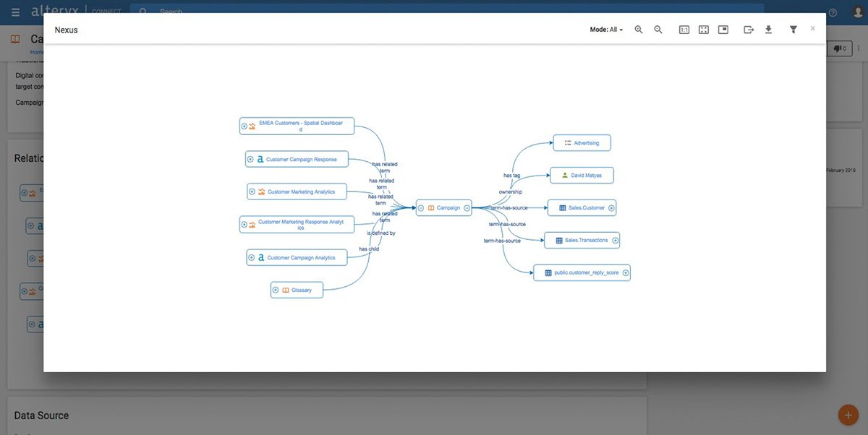Click the orange add action button
The width and height of the screenshot is (868, 435).
click(848, 414)
